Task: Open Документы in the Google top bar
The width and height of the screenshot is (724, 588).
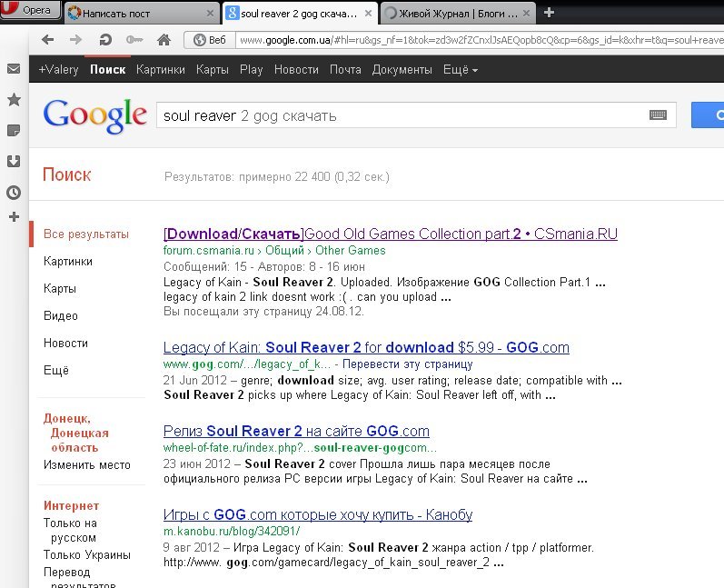Action: (402, 69)
